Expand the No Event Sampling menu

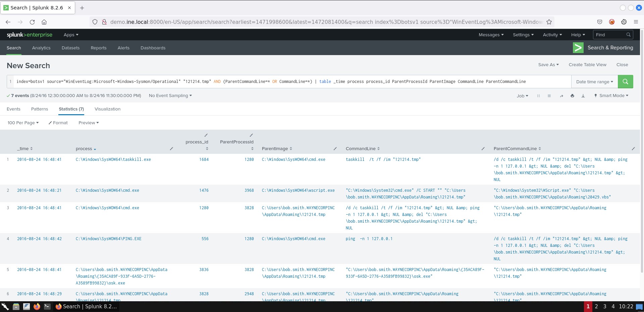170,96
